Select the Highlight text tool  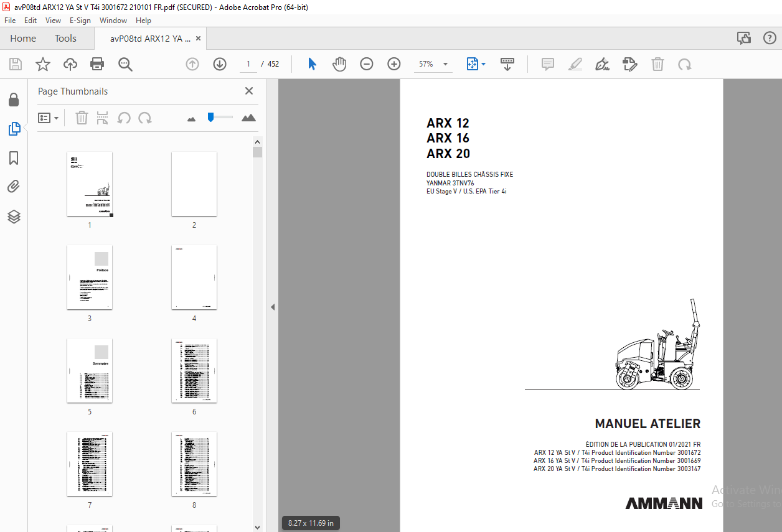click(575, 64)
